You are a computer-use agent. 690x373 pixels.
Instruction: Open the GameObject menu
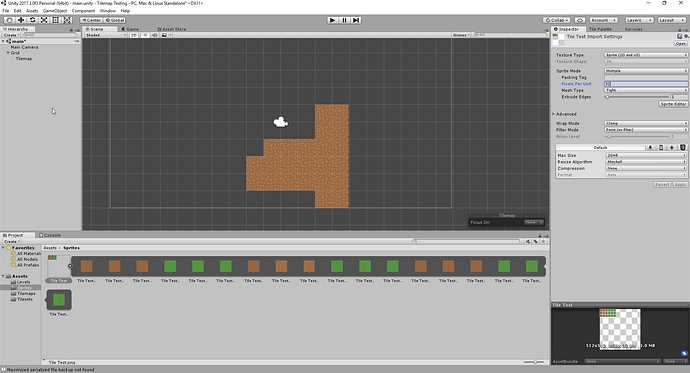point(55,11)
